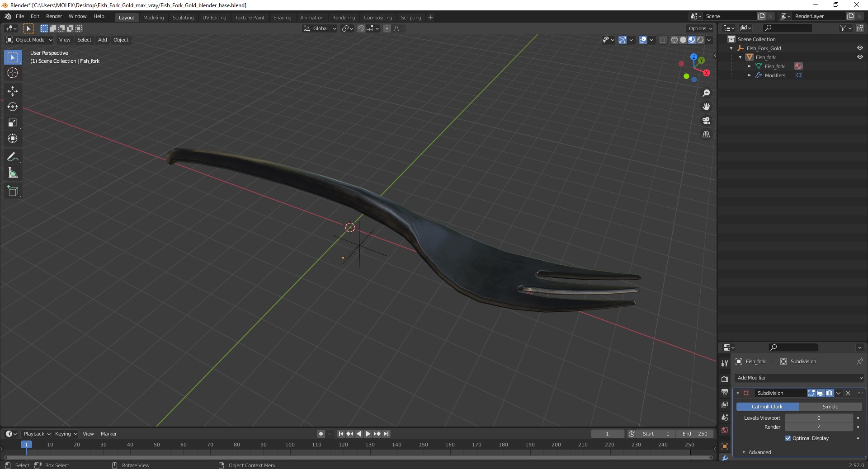Screen dimensions: 868x469
Task: Activate the Transform tool
Action: (x=13, y=138)
